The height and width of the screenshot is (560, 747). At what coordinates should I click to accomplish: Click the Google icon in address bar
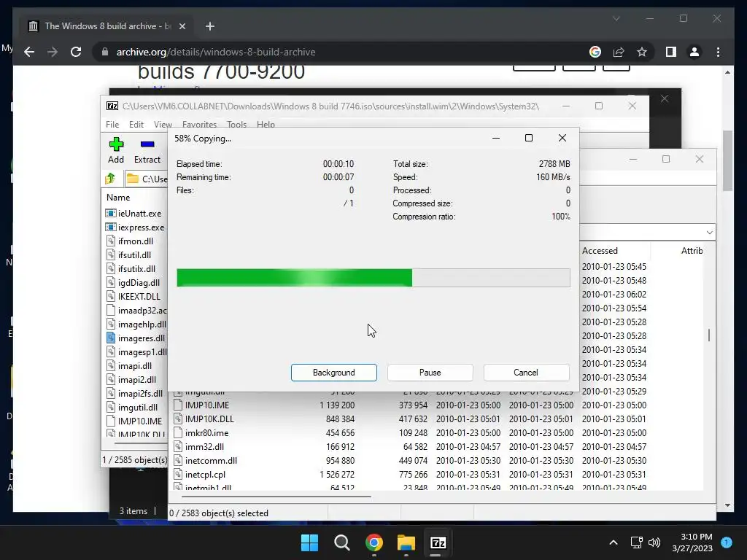(x=595, y=52)
